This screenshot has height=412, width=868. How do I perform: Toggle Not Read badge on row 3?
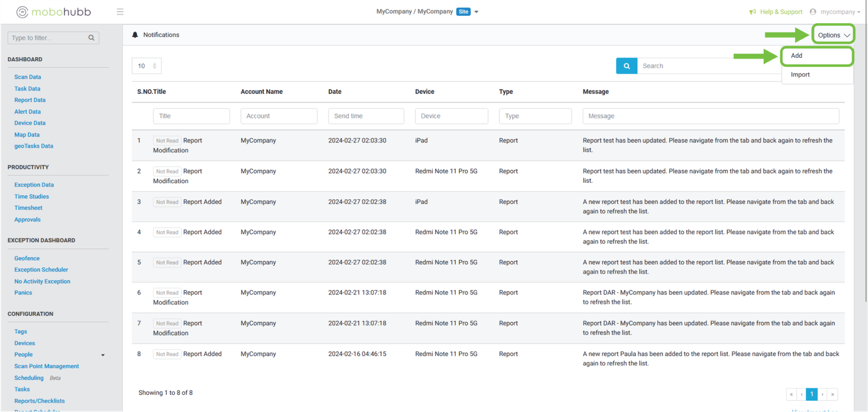tap(167, 202)
